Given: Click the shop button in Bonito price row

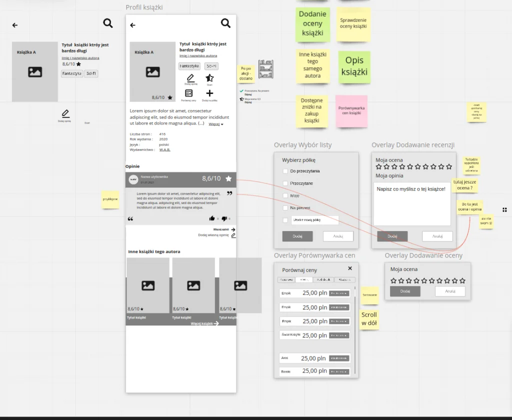Looking at the screenshot, I should tap(339, 371).
